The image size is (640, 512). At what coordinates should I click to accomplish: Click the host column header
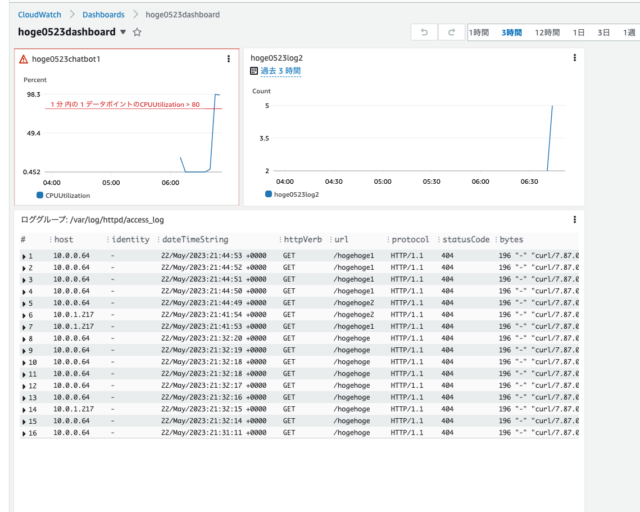click(64, 240)
